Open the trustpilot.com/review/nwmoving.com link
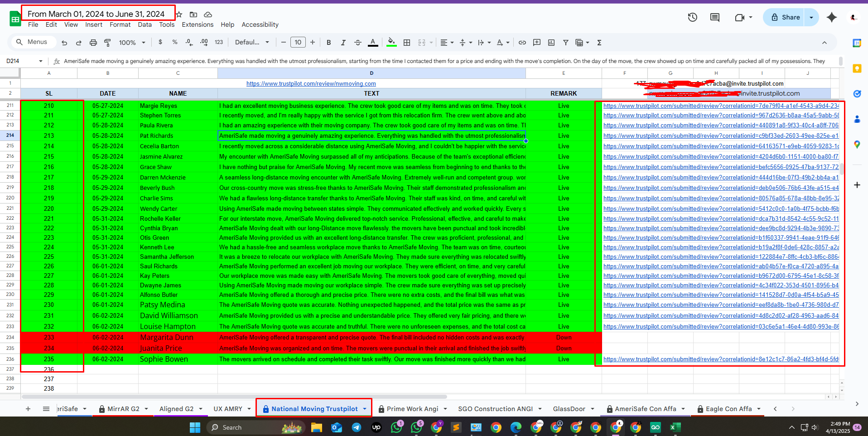The width and height of the screenshot is (868, 436). (311, 83)
